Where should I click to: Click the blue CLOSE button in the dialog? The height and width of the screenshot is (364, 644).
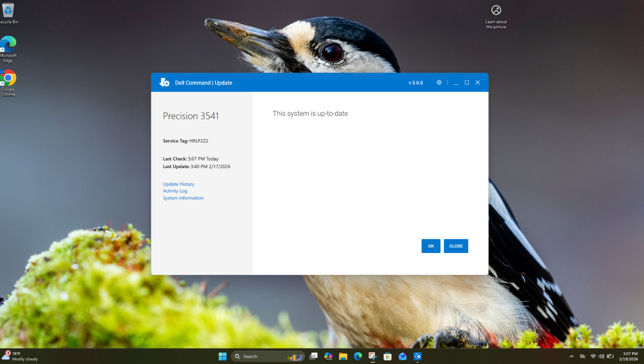pyautogui.click(x=456, y=246)
